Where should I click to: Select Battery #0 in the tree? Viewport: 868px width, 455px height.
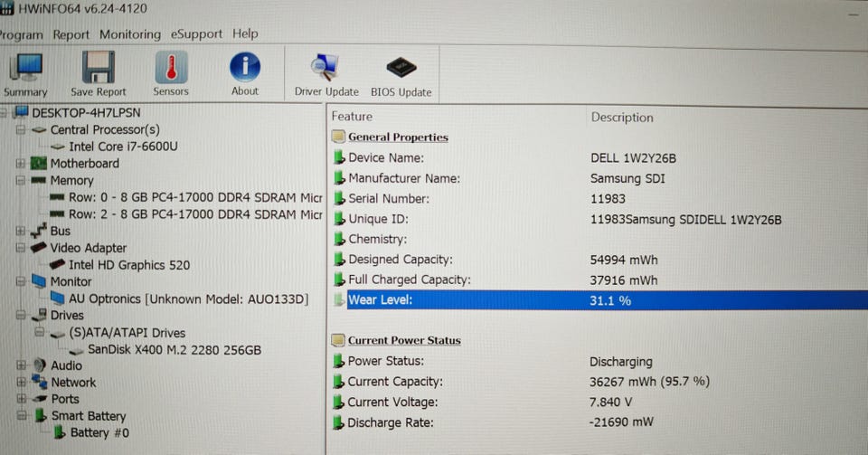coord(99,433)
